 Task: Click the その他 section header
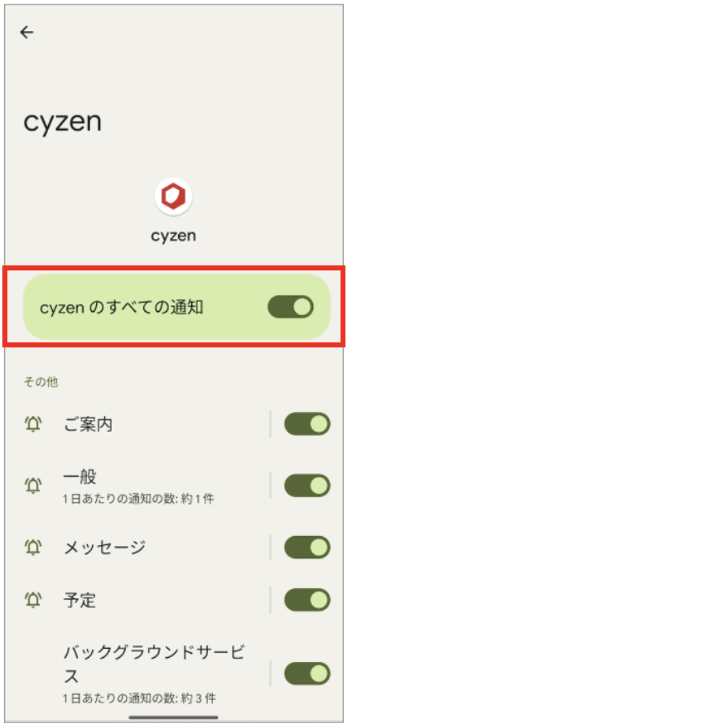point(41,382)
